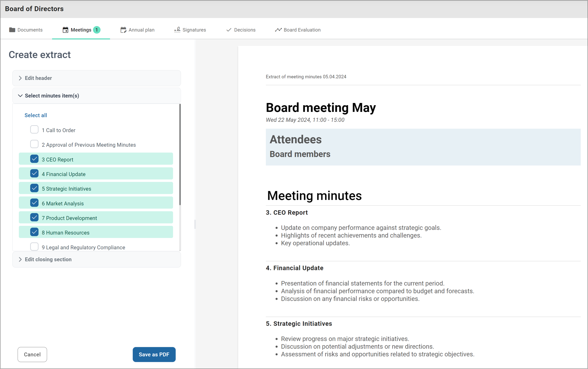This screenshot has width=588, height=369.
Task: Uncheck the '3 CEO Report' item
Action: 34,159
